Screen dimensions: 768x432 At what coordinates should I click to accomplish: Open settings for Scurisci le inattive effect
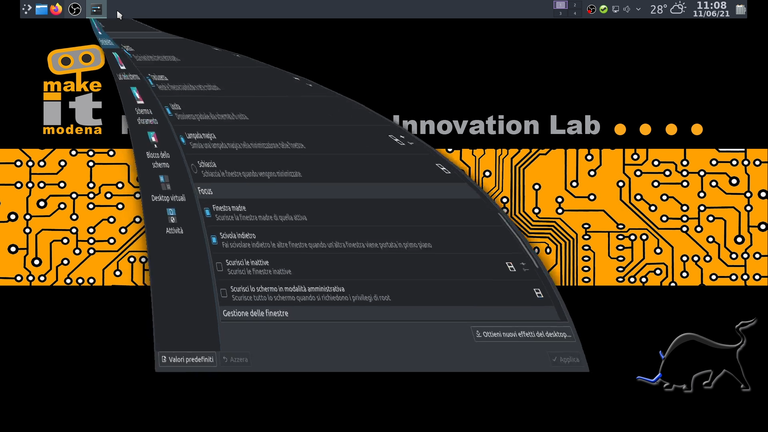[525, 267]
